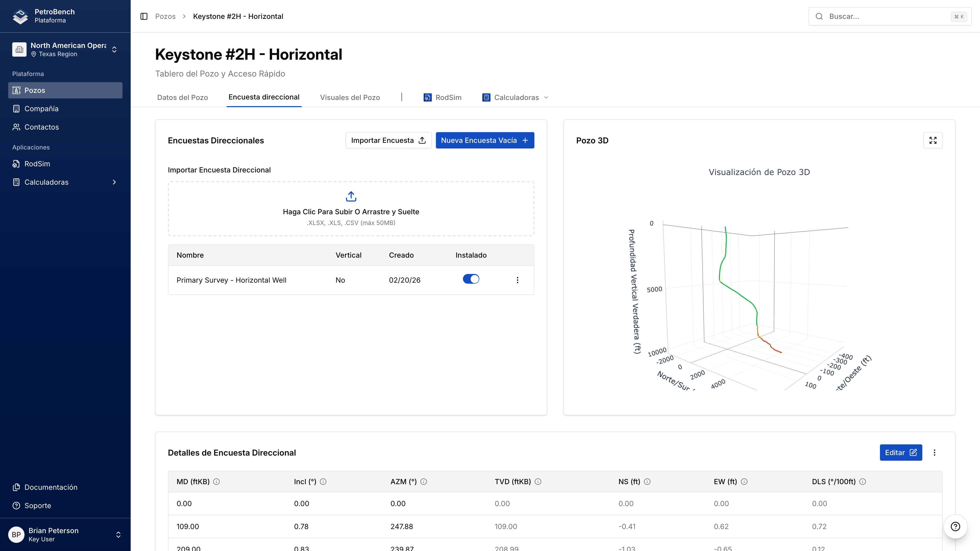
Task: Focus the Buscar search field
Action: click(x=886, y=16)
